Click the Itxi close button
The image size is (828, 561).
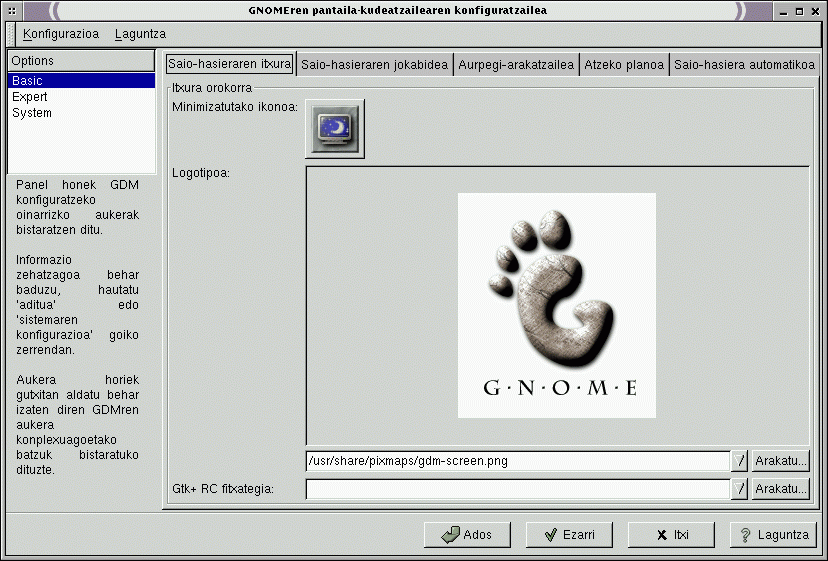pos(671,535)
